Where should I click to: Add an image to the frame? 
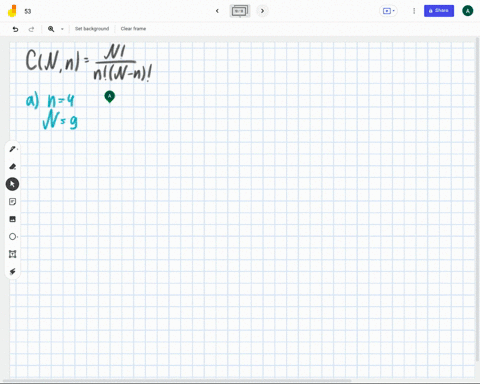pyautogui.click(x=13, y=219)
